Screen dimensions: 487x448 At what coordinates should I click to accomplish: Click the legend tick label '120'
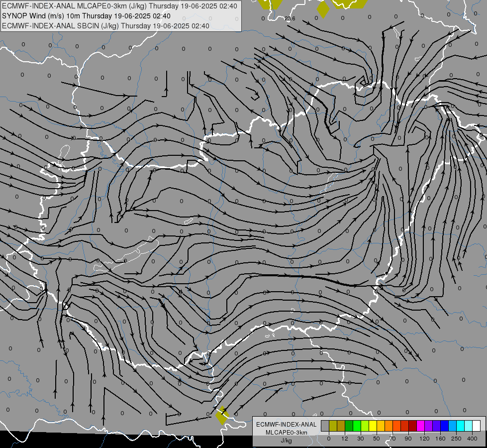click(x=424, y=439)
